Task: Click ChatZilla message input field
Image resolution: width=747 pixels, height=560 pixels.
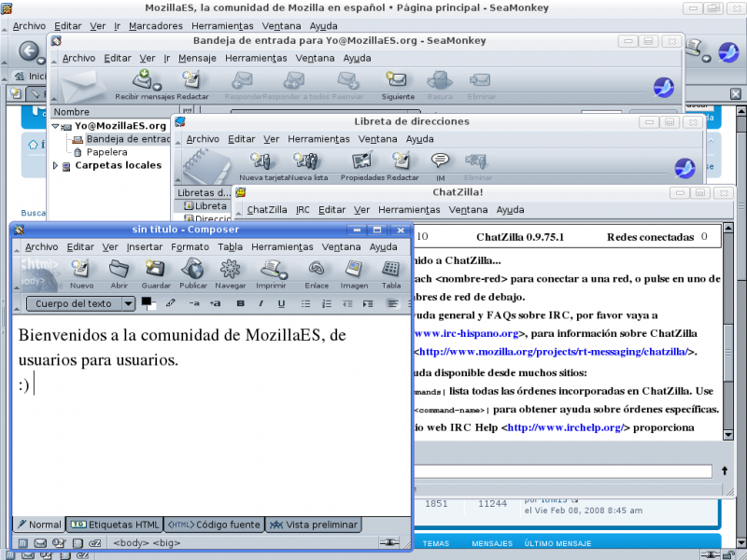Action: 563,471
